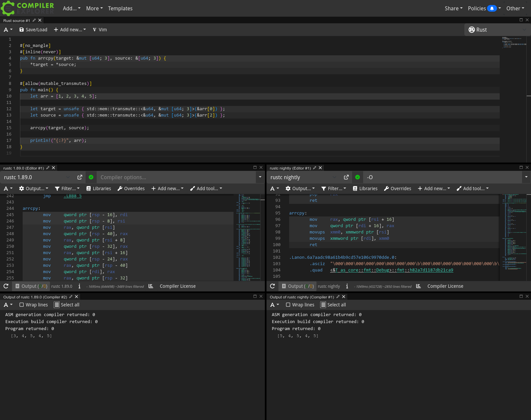Click Save/Load button in the editor toolbar
The width and height of the screenshot is (531, 420).
coord(33,30)
